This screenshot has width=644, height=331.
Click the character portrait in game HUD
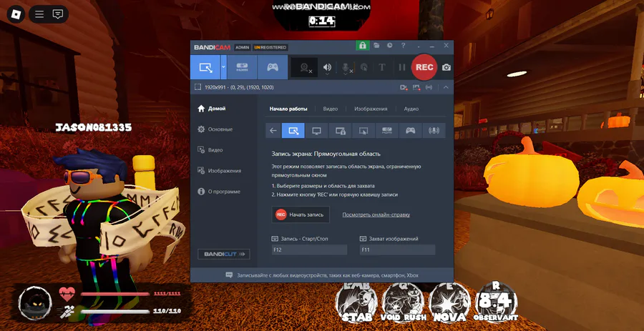[35, 303]
